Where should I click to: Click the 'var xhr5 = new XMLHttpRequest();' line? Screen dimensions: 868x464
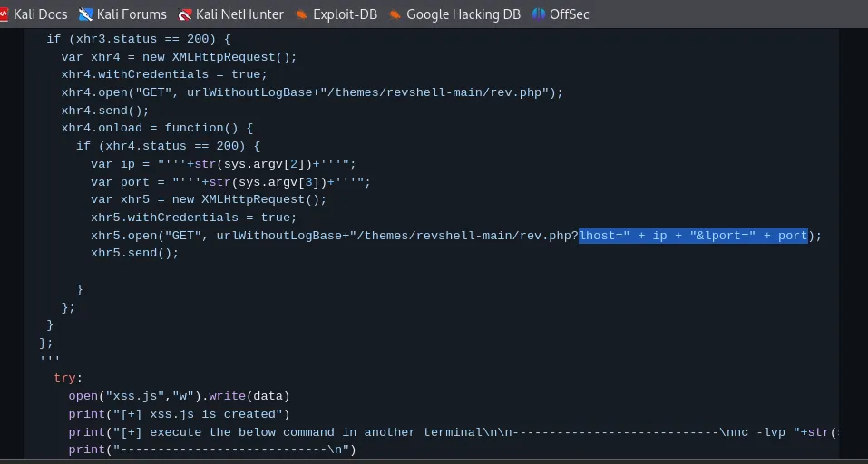[209, 199]
